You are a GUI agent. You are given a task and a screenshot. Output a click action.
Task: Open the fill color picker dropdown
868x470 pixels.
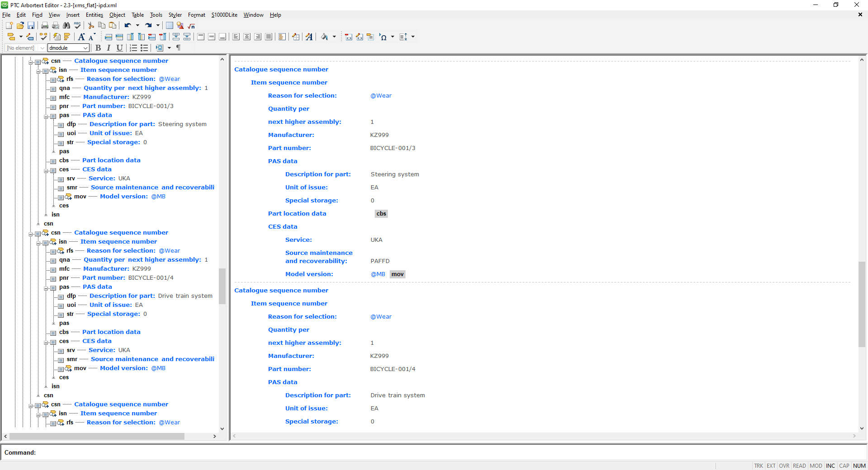[x=335, y=37]
